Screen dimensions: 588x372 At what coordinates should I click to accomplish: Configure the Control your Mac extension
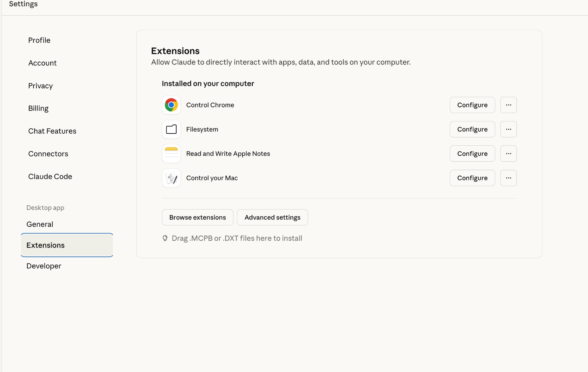(472, 178)
